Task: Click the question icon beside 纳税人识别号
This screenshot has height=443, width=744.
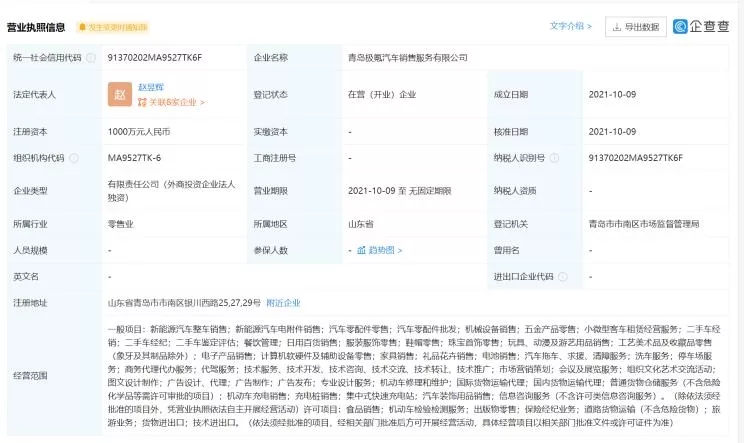Action: coord(552,158)
